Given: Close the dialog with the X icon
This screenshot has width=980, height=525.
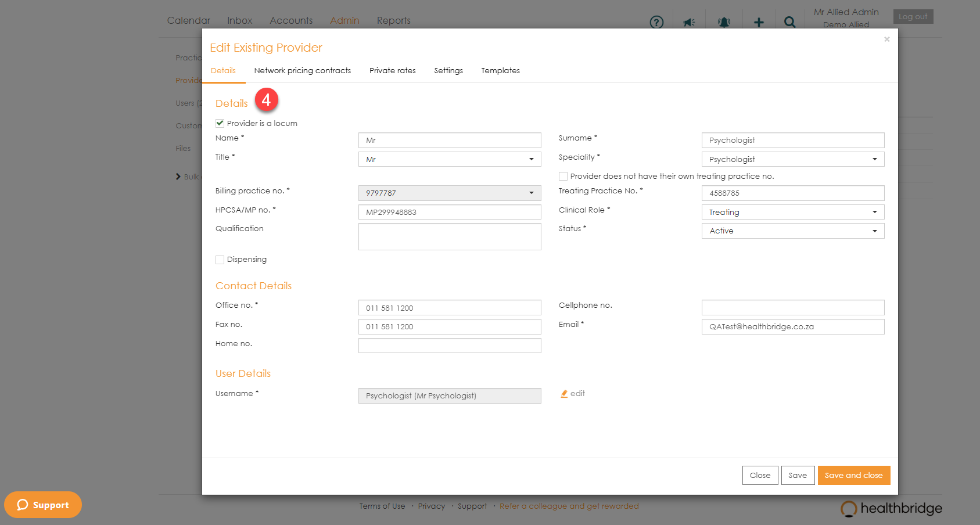Looking at the screenshot, I should click(886, 39).
